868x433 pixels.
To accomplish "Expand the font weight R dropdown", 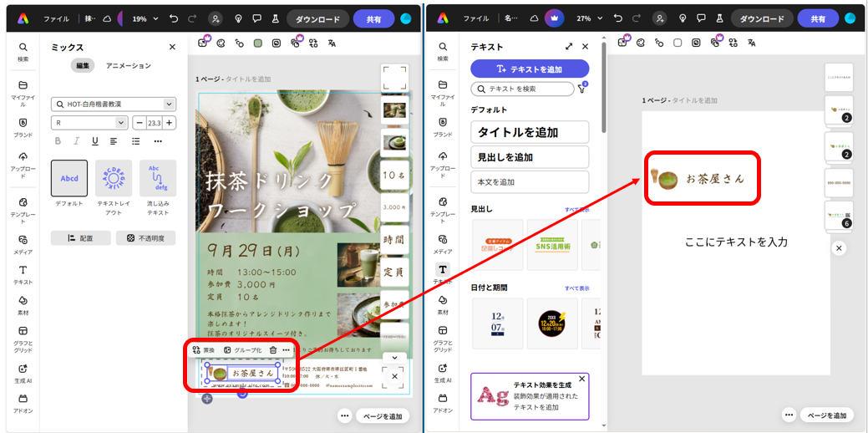I will [89, 123].
